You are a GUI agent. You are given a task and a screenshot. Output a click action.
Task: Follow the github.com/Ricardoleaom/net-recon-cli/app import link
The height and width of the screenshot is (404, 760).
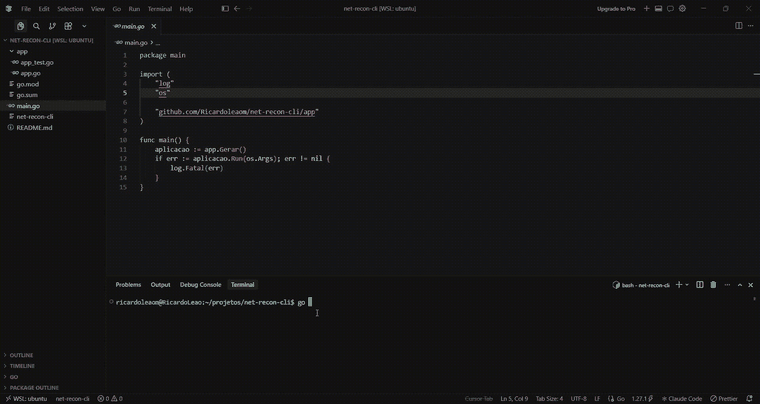pyautogui.click(x=237, y=112)
